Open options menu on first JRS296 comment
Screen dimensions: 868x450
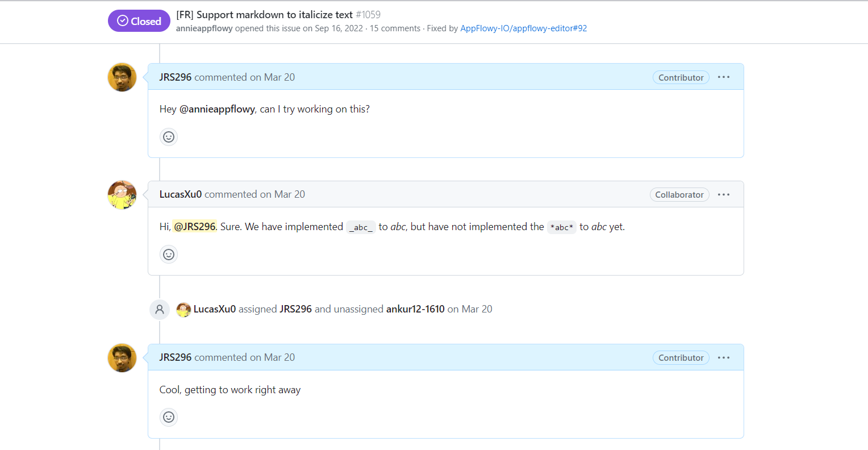[x=724, y=77]
